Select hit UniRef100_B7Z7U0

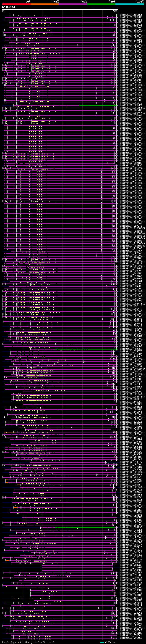tap(131, 259)
